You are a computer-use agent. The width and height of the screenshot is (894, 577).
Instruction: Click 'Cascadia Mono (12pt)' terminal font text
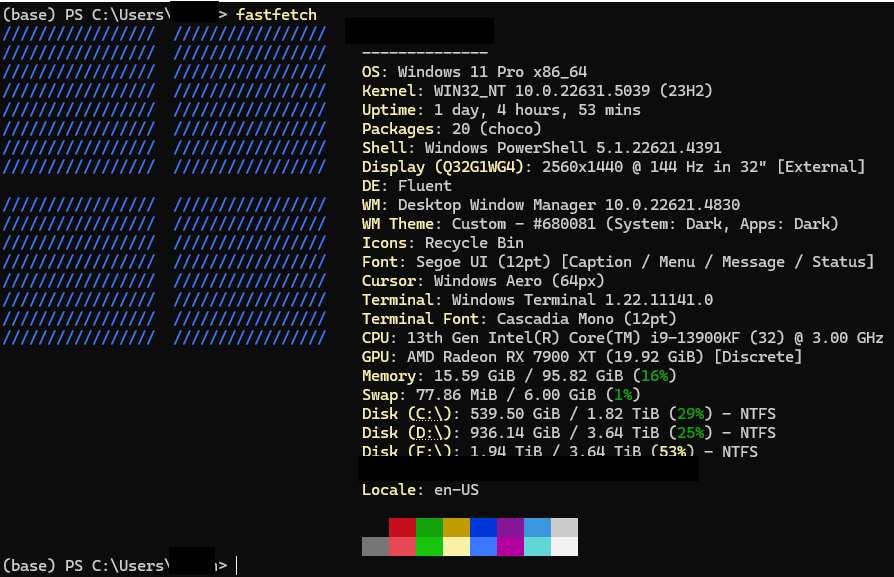(586, 319)
